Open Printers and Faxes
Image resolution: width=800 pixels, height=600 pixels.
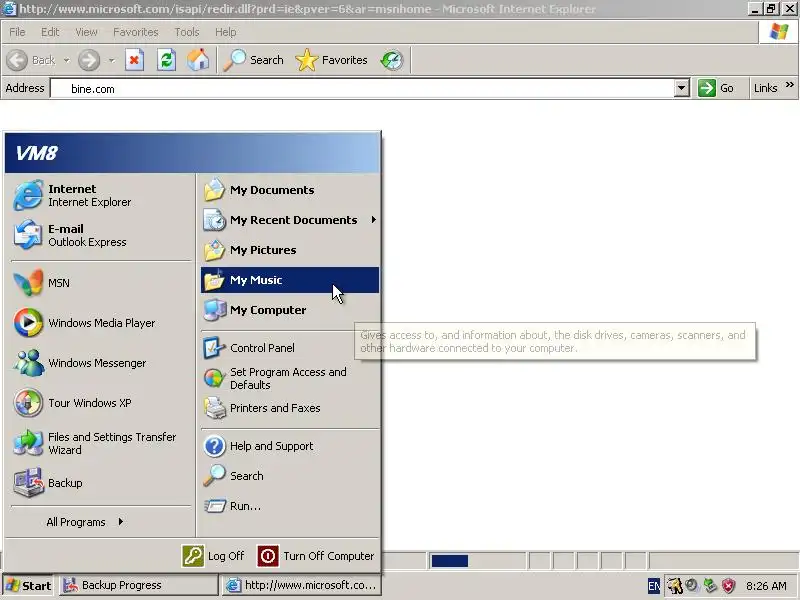[290, 408]
